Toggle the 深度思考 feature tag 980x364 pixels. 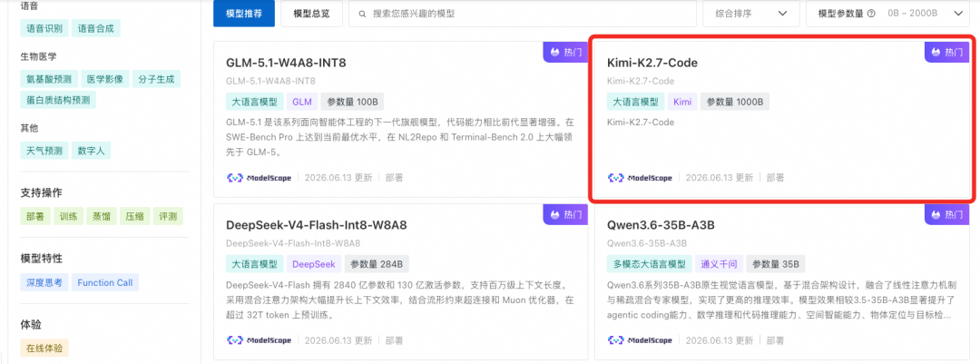click(44, 282)
